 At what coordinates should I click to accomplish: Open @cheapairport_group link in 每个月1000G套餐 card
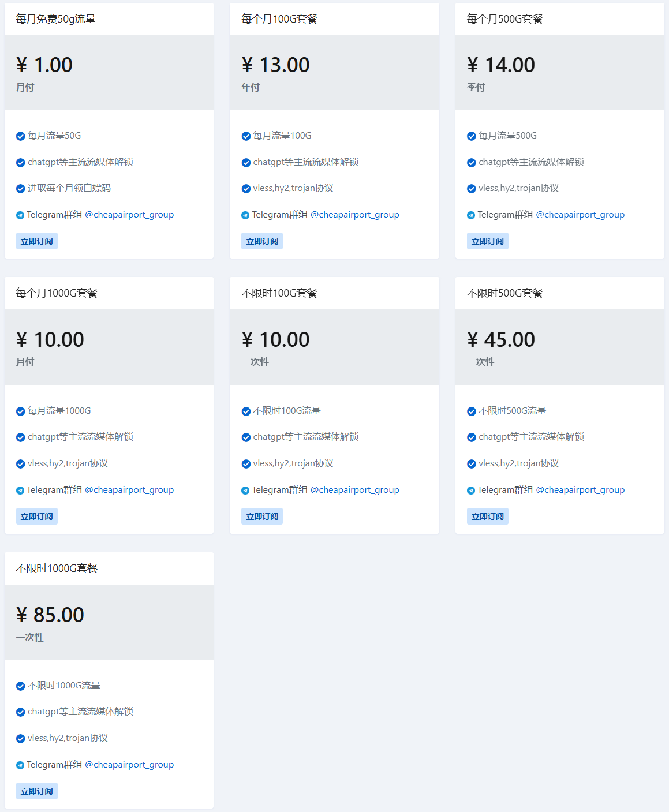129,490
